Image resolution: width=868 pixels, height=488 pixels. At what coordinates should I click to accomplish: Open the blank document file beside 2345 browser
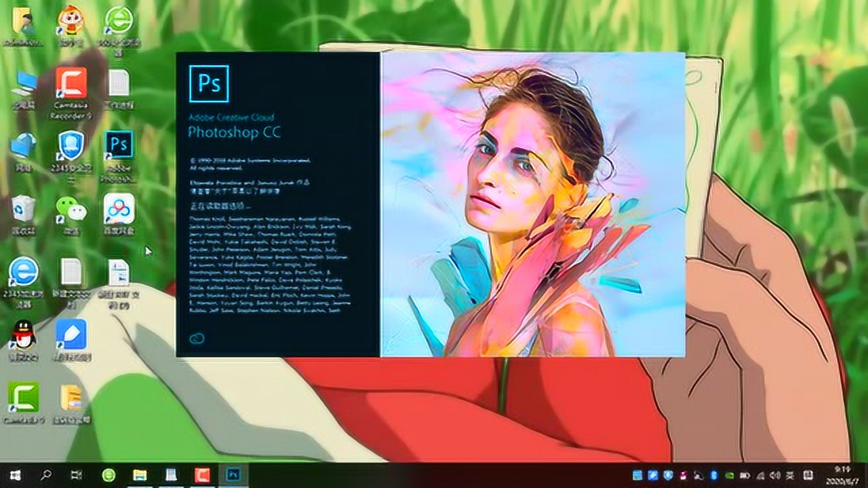71,283
